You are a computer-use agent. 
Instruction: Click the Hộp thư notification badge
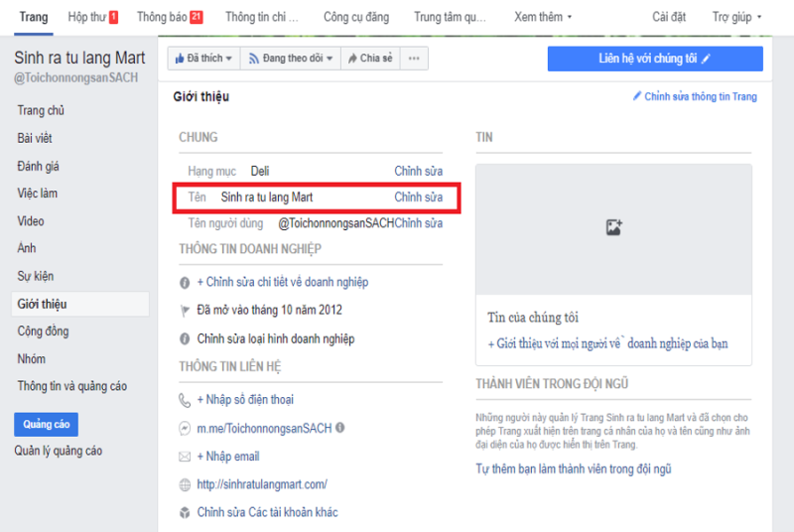(x=113, y=17)
